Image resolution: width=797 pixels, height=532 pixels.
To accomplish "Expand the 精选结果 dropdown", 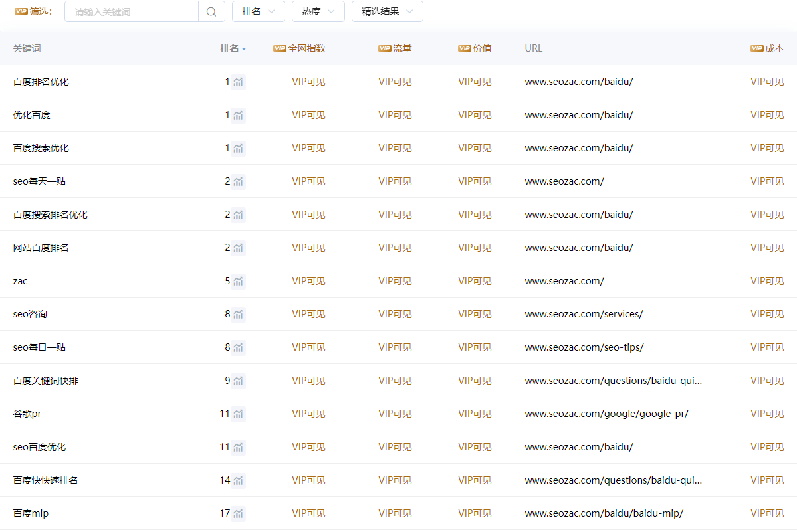I will 388,11.
